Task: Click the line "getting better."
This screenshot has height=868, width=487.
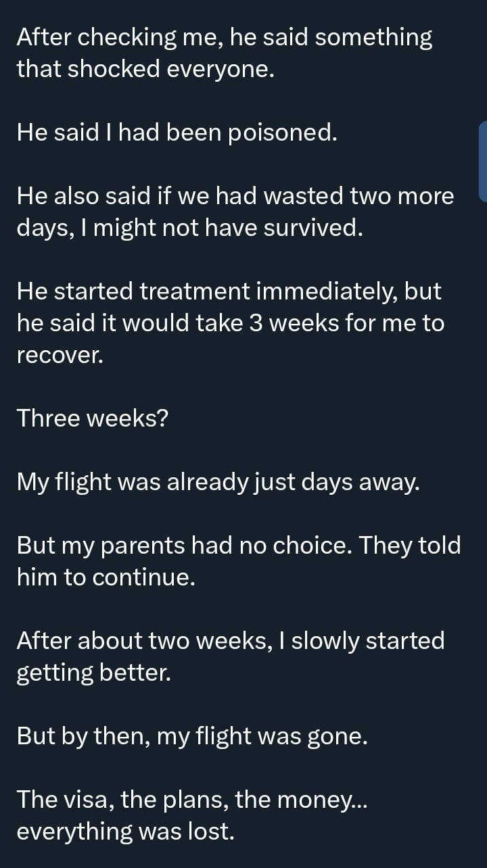Action: (94, 672)
